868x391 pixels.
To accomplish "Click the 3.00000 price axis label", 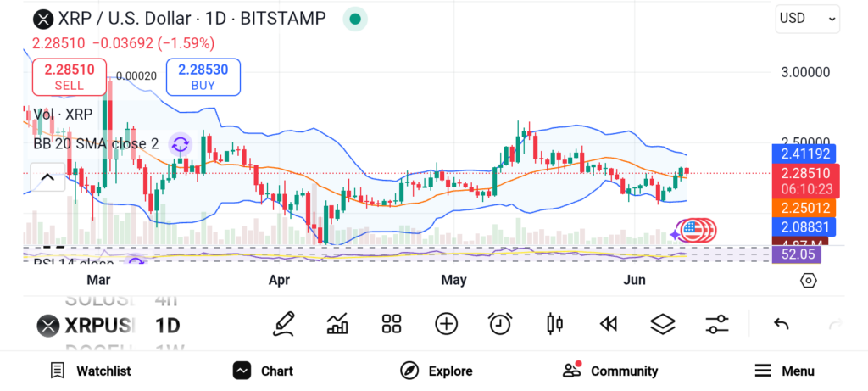I will pyautogui.click(x=805, y=73).
